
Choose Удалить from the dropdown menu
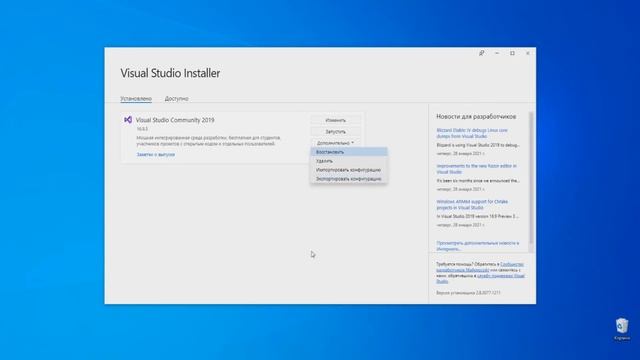click(349, 161)
